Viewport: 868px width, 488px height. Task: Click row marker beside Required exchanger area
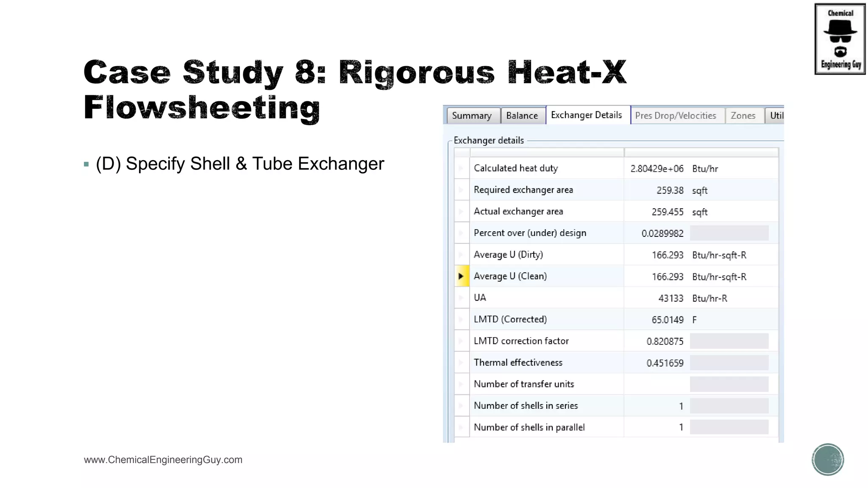[x=461, y=190]
